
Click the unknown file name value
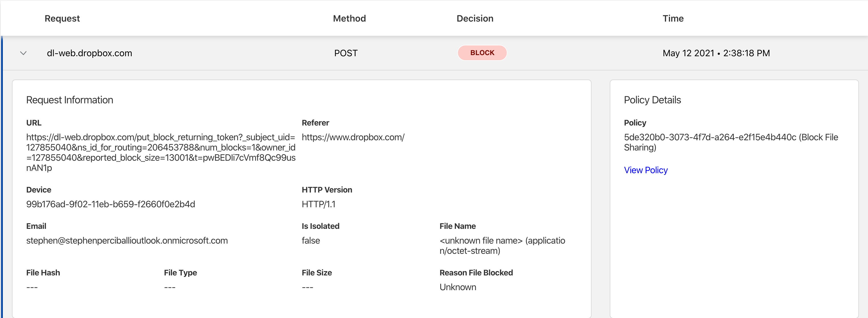[502, 245]
